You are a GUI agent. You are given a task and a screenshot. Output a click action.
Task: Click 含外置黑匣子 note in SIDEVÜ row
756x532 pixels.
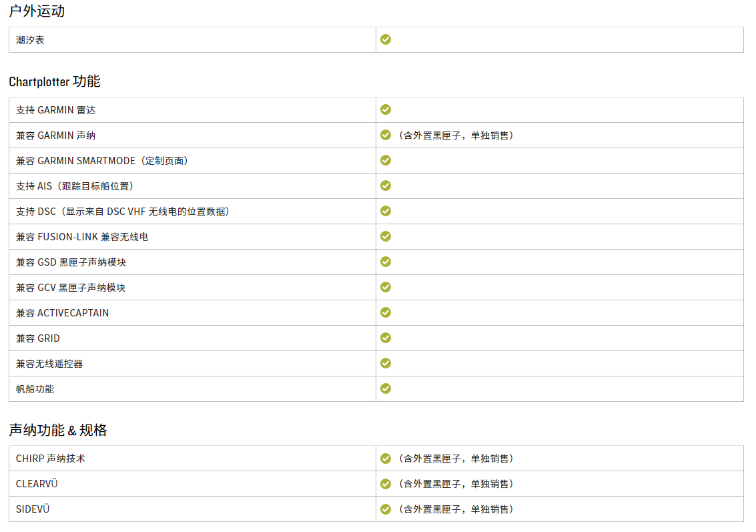click(456, 509)
